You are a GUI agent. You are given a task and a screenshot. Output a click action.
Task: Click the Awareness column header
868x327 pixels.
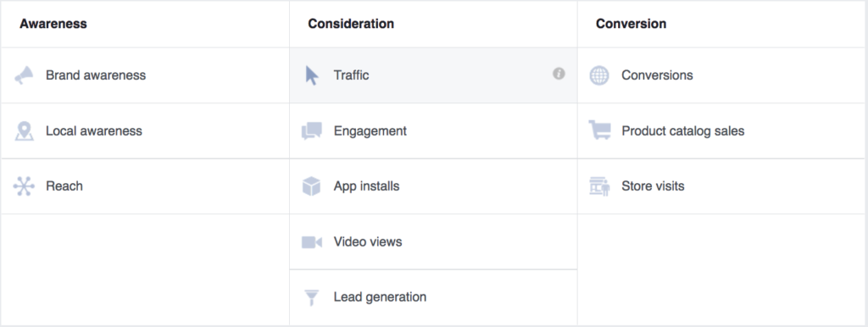pos(53,24)
